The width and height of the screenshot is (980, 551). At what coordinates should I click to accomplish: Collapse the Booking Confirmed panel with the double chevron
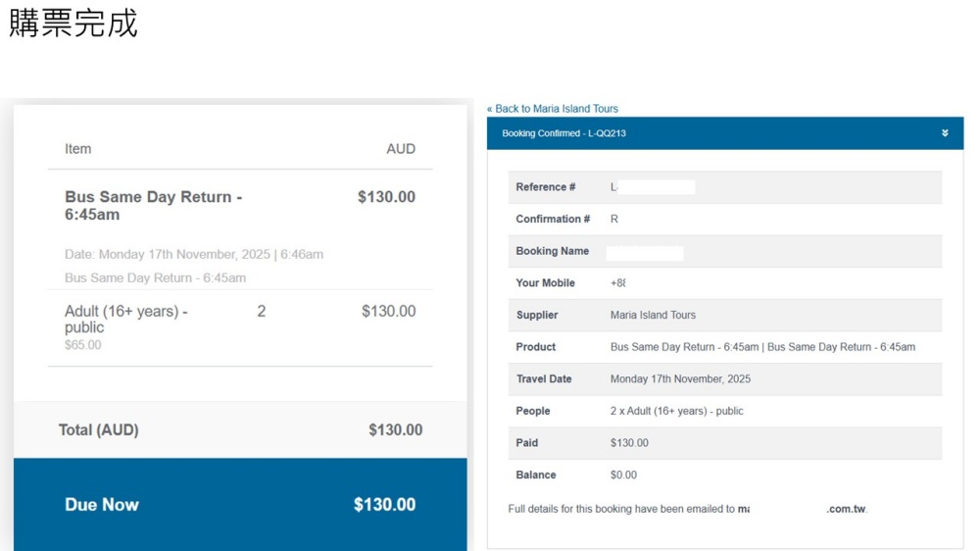(945, 133)
